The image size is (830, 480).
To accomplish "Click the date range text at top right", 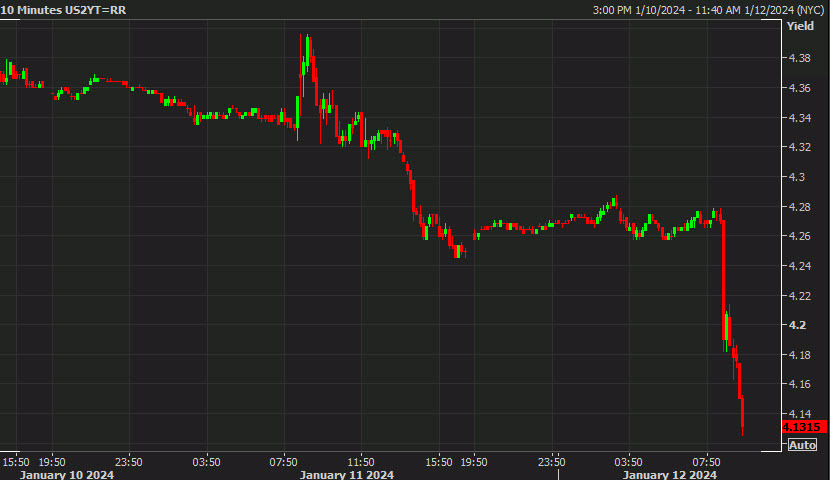I will click(708, 10).
